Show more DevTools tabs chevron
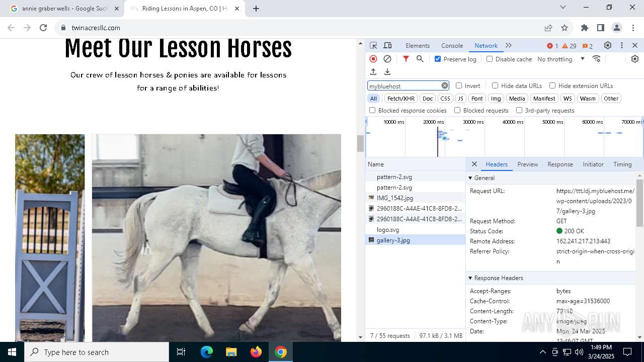644x362 pixels. coord(509,46)
